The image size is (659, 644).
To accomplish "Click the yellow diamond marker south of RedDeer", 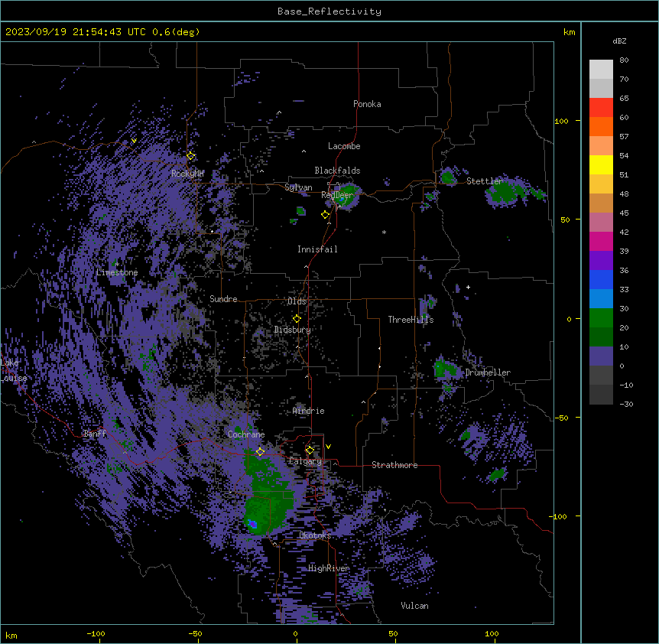I will point(325,215).
